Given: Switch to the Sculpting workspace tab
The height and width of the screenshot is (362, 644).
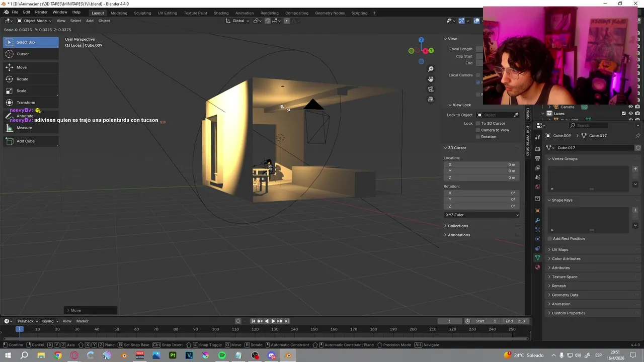Looking at the screenshot, I should pos(142,13).
